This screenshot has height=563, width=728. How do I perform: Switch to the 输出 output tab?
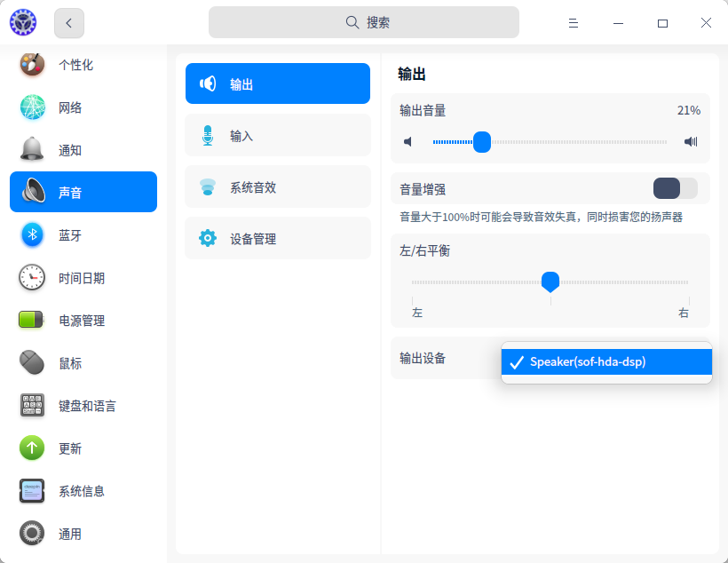[278, 83]
